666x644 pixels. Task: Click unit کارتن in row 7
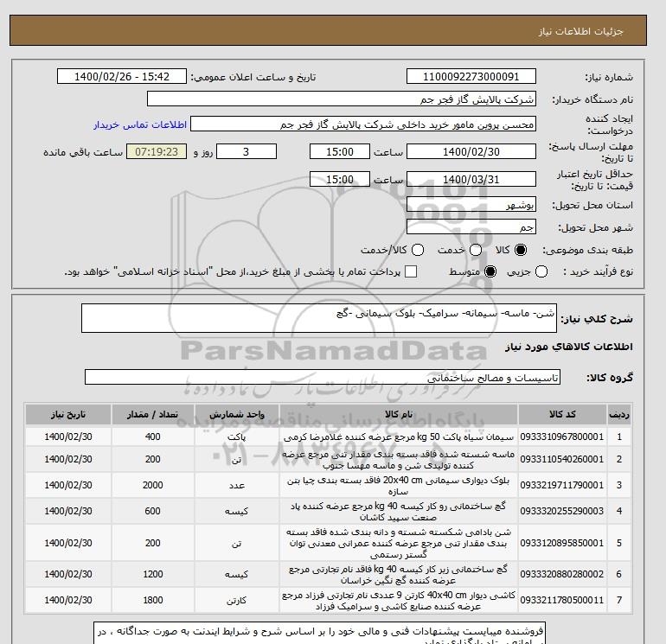pyautogui.click(x=237, y=601)
